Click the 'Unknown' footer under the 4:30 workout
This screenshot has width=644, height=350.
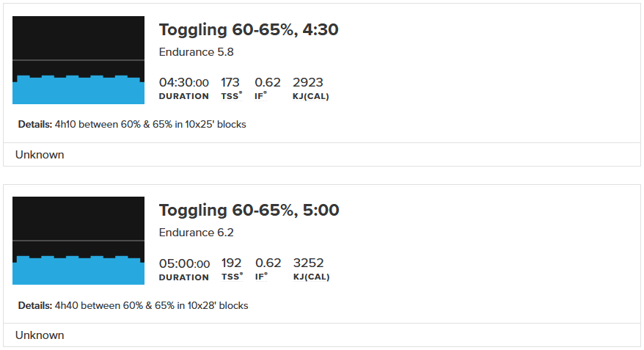[40, 155]
